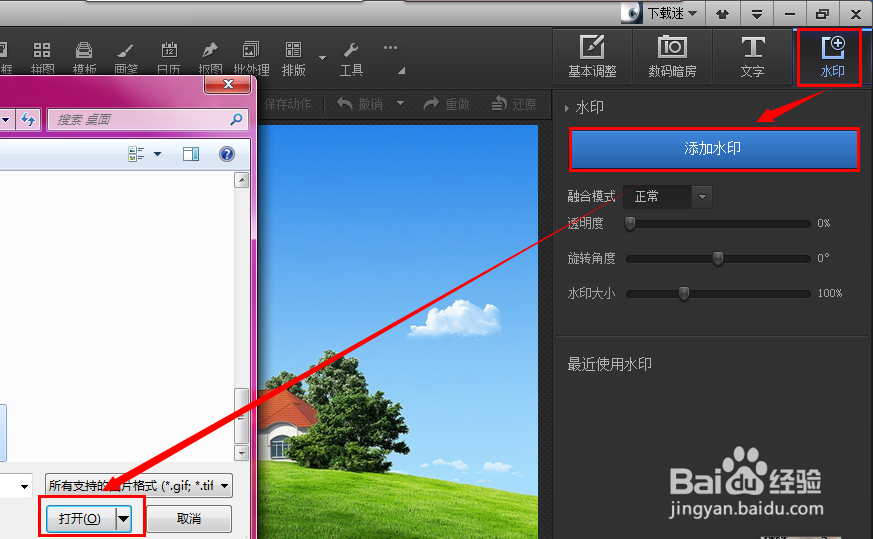This screenshot has height=539, width=873.
Task: Switch to the 数码暗房 tab
Action: [672, 56]
